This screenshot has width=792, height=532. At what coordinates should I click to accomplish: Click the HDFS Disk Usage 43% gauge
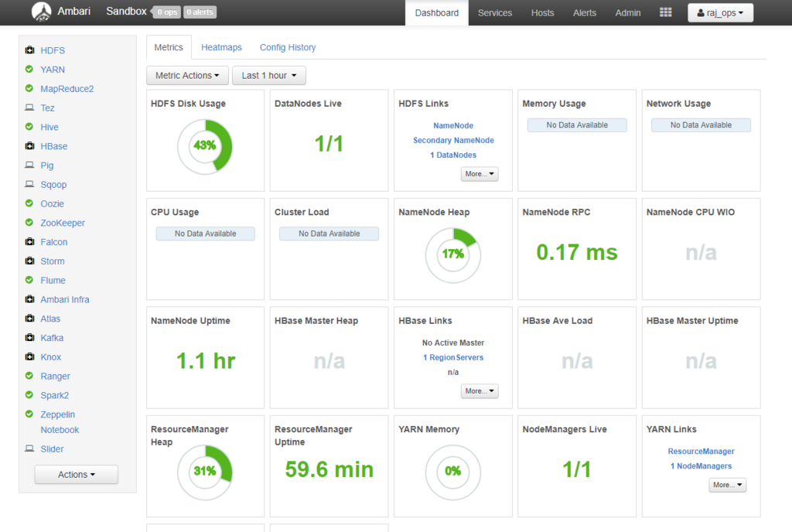205,147
